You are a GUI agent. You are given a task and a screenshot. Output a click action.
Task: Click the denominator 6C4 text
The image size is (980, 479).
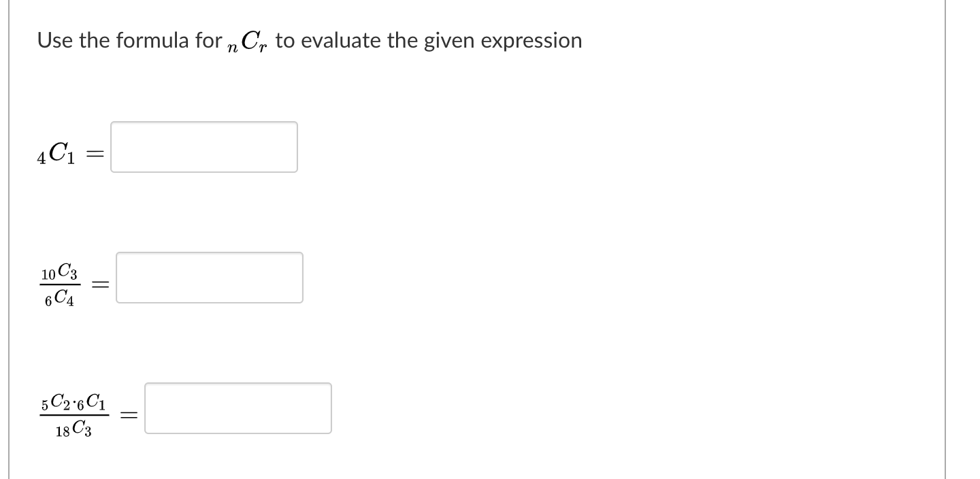tap(62, 297)
